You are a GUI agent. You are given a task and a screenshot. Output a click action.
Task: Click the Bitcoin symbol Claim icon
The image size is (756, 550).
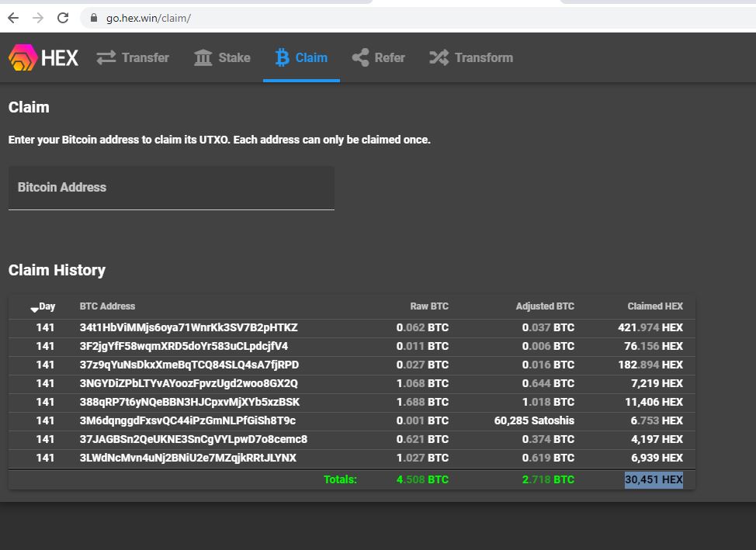click(282, 57)
